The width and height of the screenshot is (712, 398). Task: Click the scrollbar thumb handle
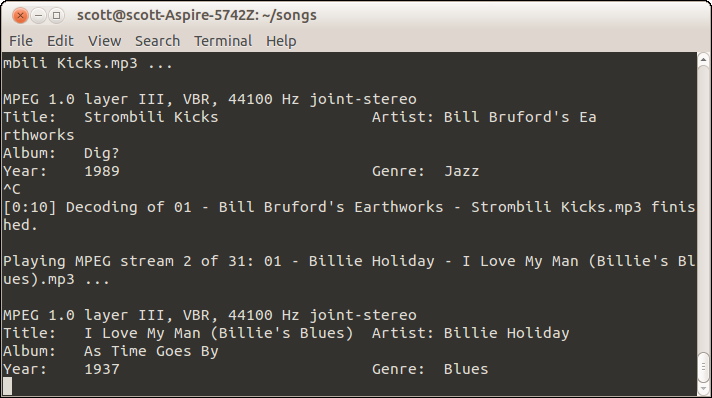tap(703, 366)
